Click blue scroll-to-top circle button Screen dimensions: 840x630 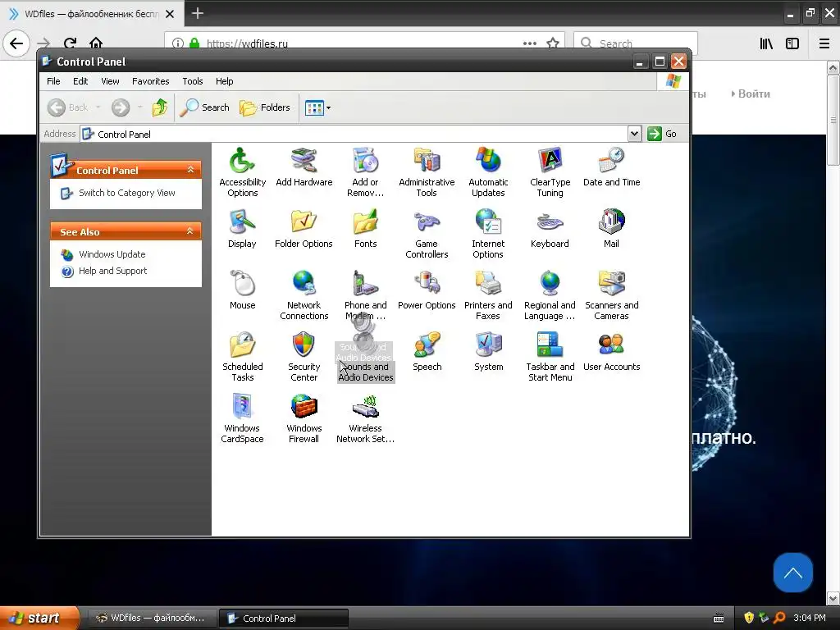(x=793, y=573)
